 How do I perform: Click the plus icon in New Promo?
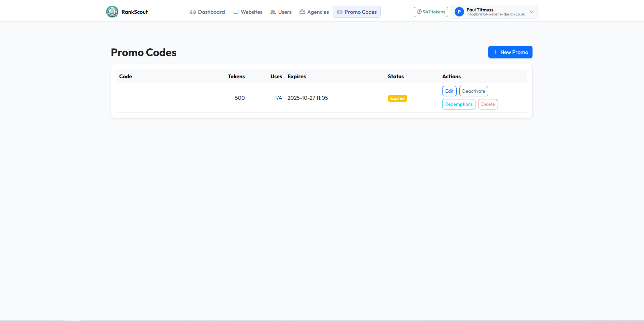click(x=495, y=52)
